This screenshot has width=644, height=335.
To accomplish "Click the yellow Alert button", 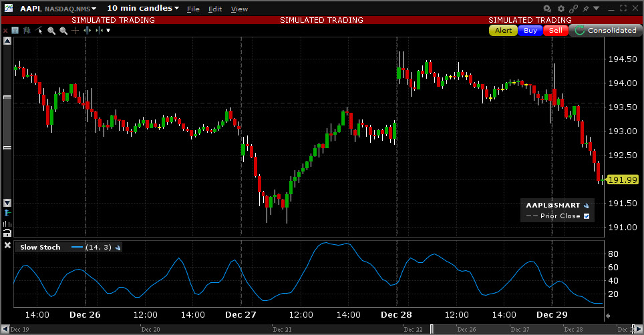I will click(503, 30).
